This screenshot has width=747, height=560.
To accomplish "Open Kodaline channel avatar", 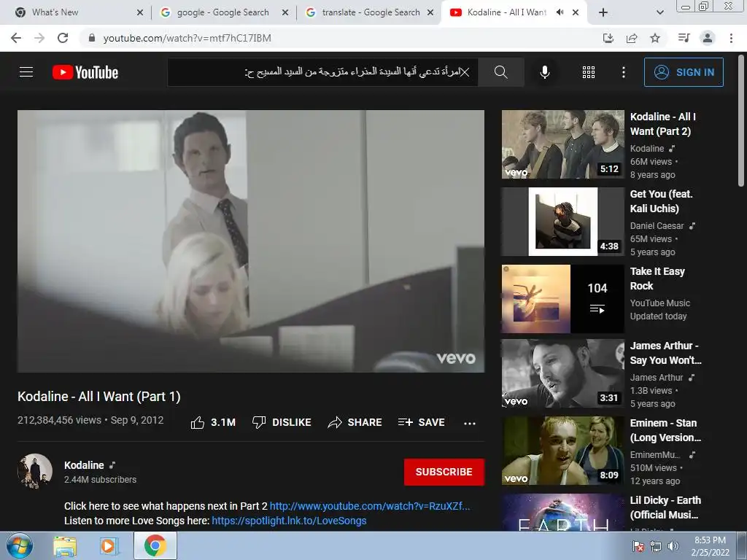I will [35, 471].
